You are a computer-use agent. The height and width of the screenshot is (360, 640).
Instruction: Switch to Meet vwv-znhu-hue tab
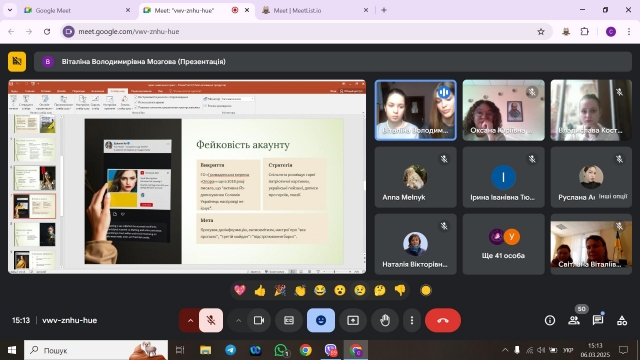click(196, 10)
